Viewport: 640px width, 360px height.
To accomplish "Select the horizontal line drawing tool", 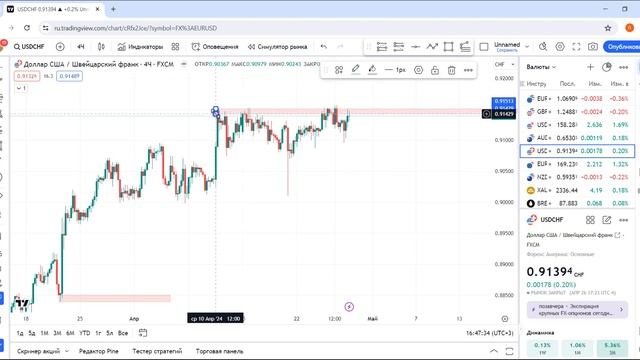I will click(415, 47).
